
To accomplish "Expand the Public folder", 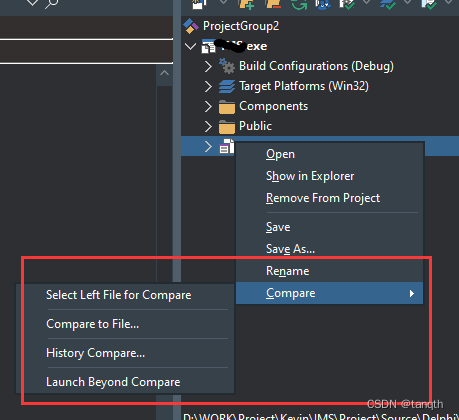I will pos(208,126).
